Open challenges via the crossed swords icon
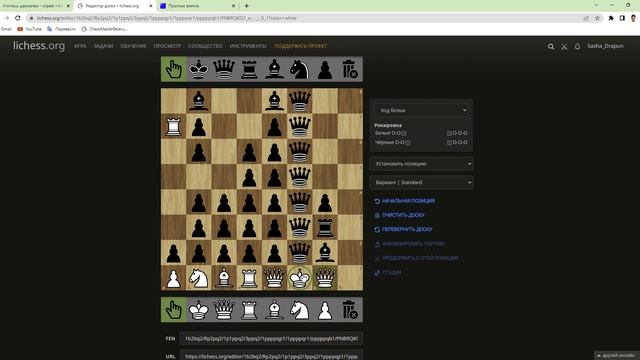 564,47
